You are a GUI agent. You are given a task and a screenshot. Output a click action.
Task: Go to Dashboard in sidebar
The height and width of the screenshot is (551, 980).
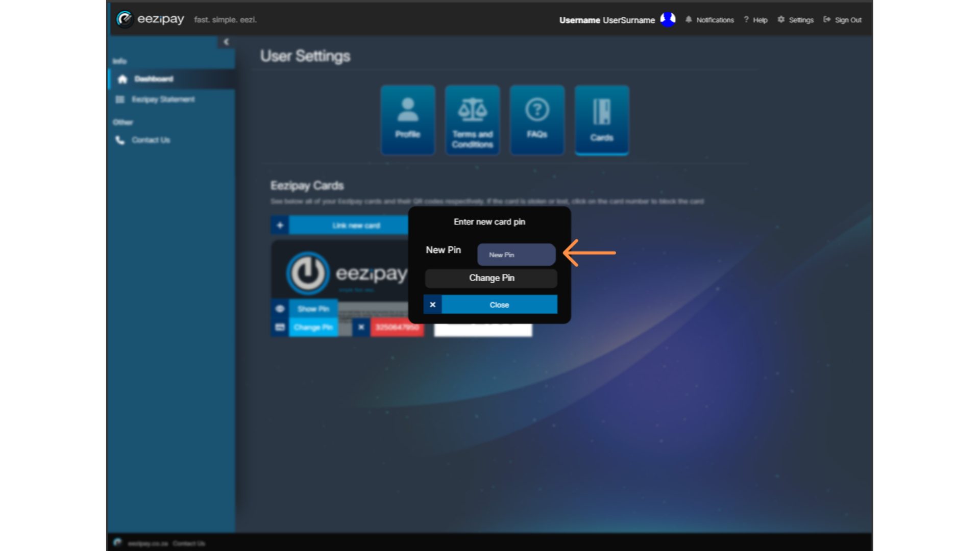coord(171,79)
